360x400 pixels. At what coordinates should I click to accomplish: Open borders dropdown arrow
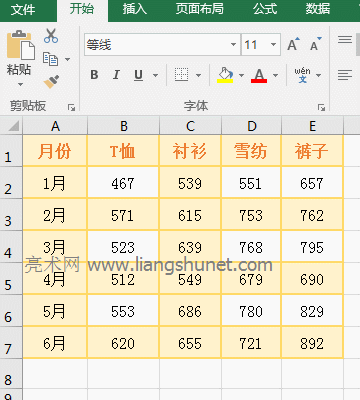[x=198, y=75]
